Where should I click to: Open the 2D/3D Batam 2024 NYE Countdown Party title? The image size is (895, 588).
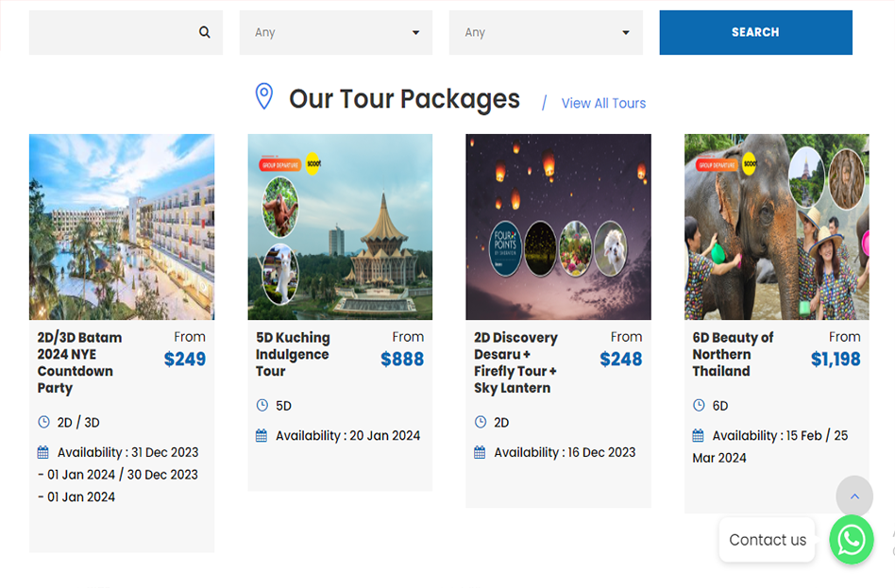79,362
